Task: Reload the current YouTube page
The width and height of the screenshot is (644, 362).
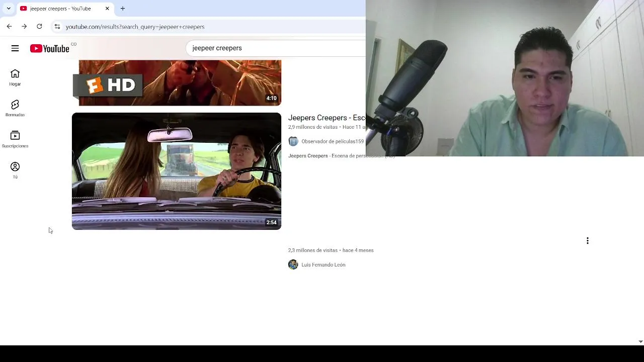Action: pos(39,26)
